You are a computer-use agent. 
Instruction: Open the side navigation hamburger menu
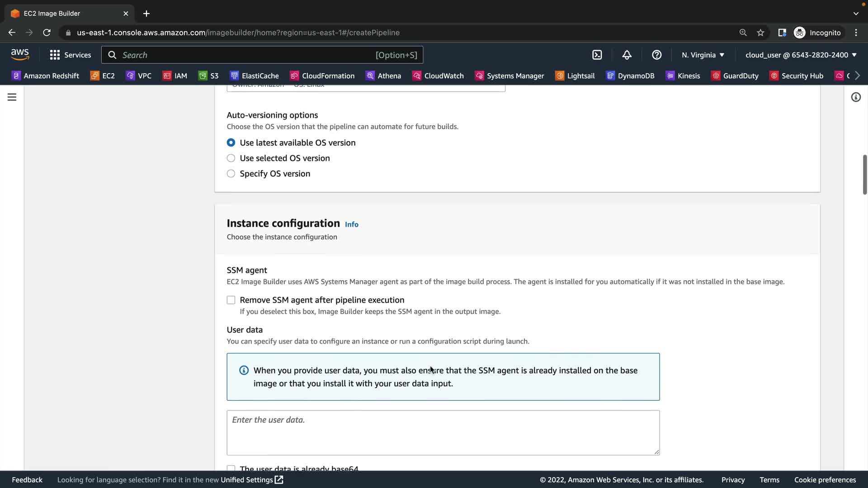12,97
